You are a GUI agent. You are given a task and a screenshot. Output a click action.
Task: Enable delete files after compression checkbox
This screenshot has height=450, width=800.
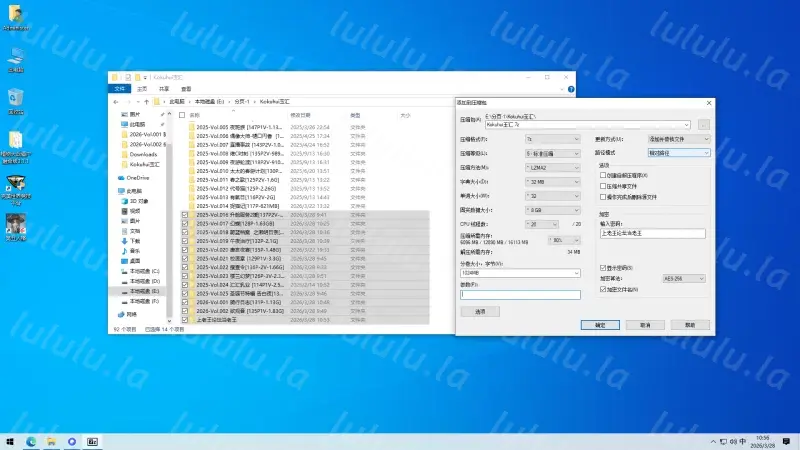(603, 197)
